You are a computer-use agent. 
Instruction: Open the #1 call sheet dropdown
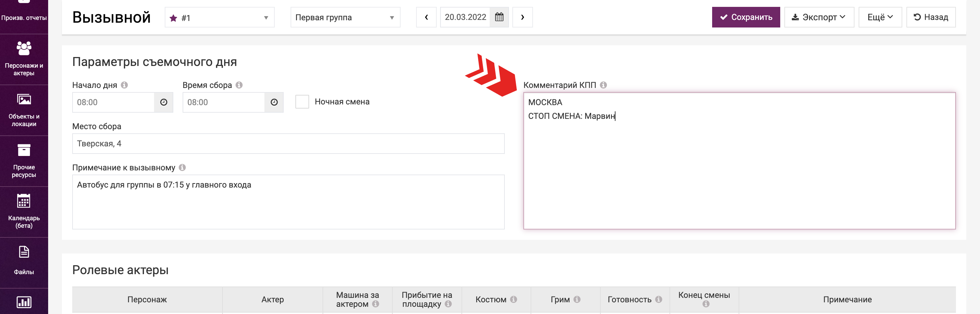point(219,18)
